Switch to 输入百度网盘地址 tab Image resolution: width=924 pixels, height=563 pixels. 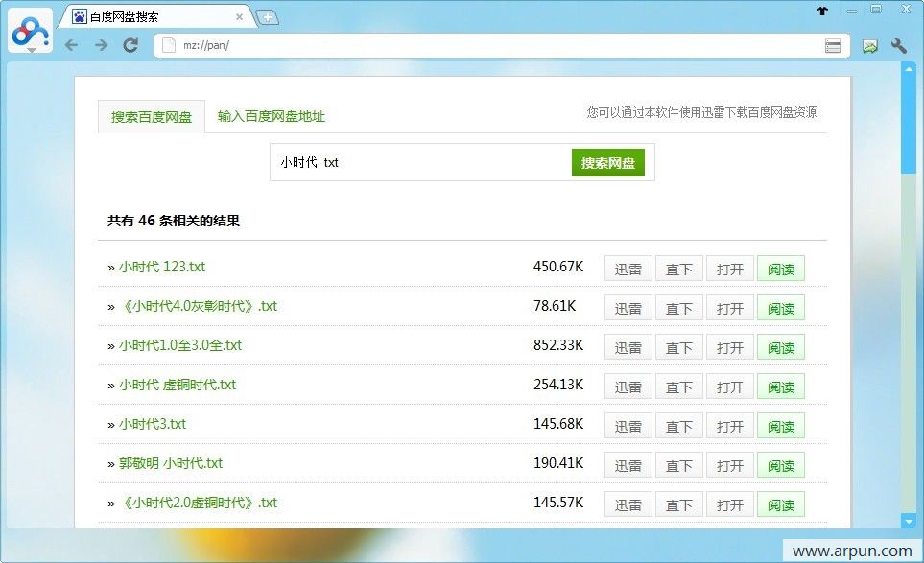pos(272,116)
